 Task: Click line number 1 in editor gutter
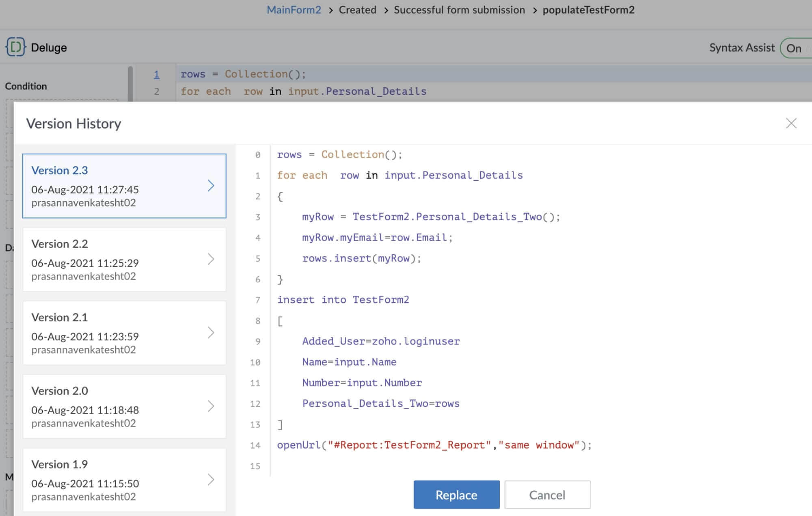click(157, 74)
